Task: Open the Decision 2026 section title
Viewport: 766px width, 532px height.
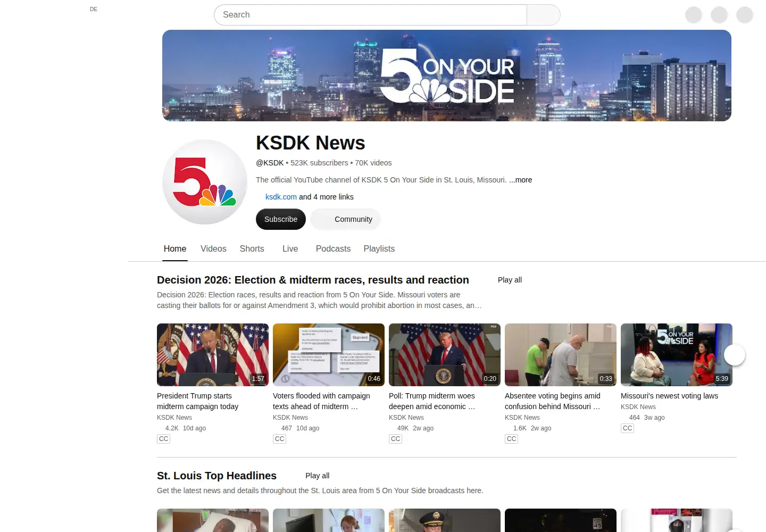Action: pyautogui.click(x=313, y=280)
